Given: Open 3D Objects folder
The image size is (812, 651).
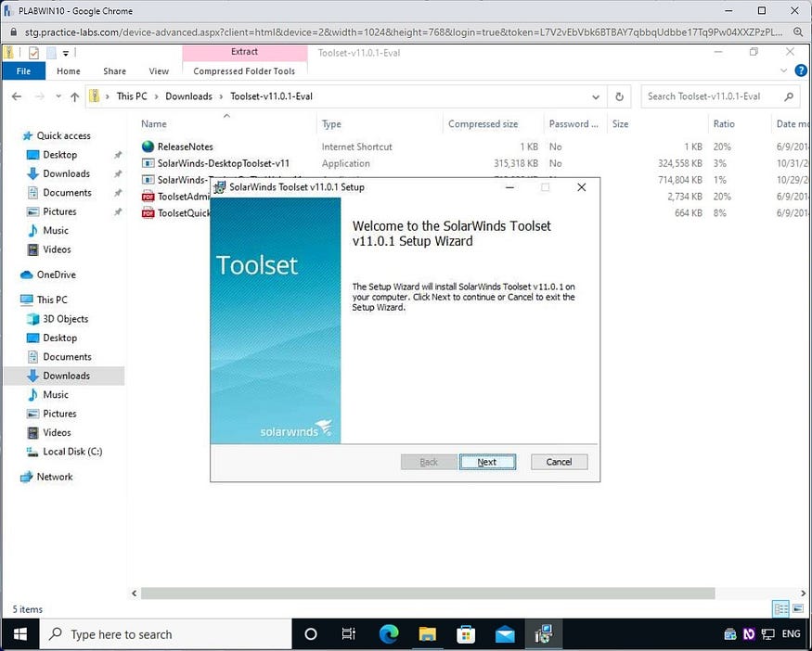Looking at the screenshot, I should point(65,319).
